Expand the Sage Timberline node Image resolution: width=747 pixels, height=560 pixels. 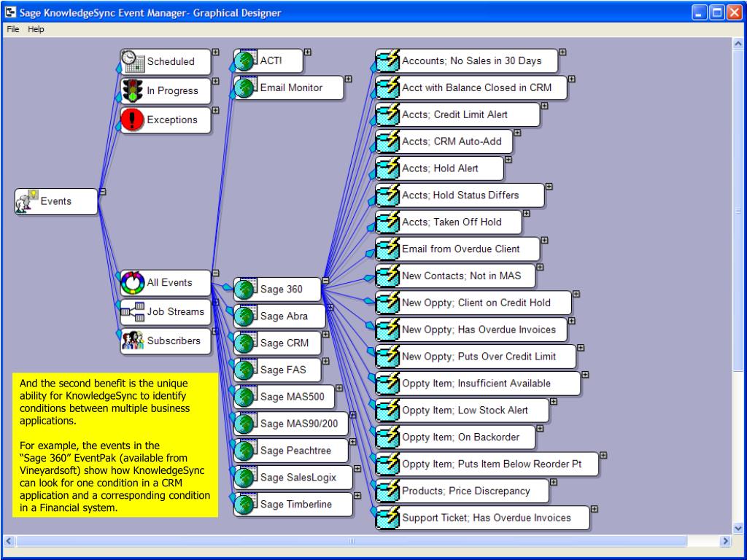357,496
